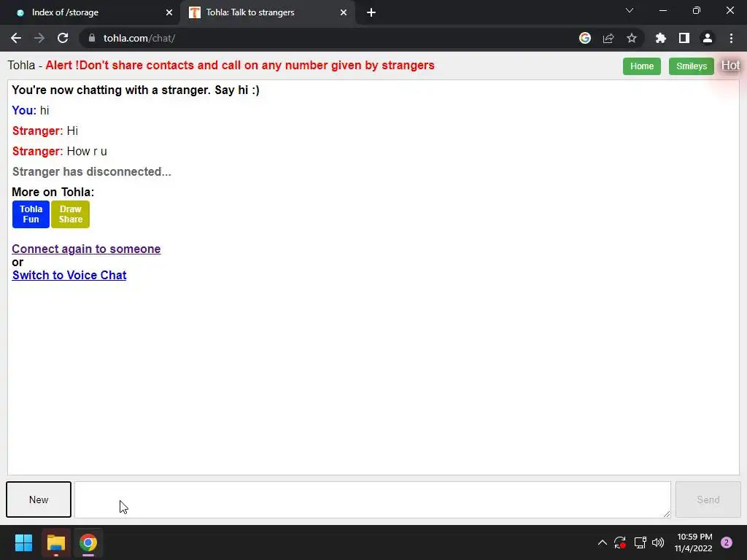Reload the Tohla chat page

tap(63, 38)
